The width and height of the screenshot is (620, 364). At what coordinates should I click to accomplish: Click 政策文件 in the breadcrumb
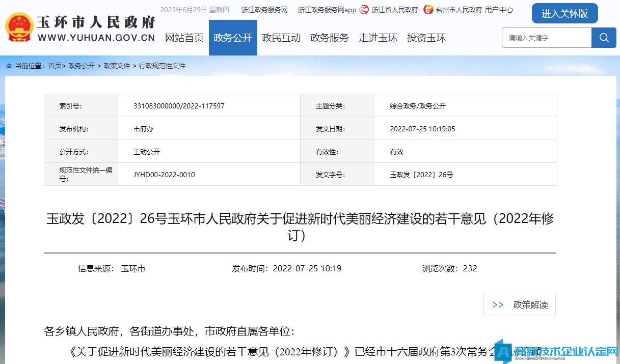[117, 66]
